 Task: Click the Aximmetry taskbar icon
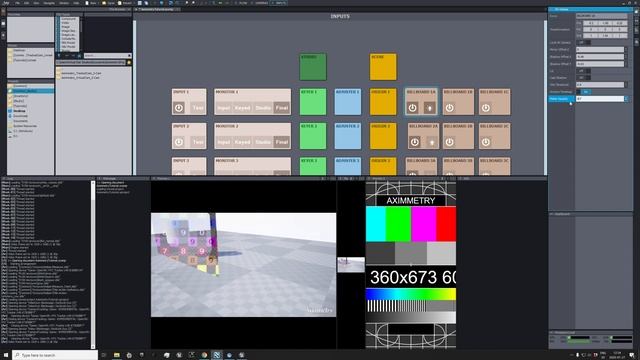point(217,355)
